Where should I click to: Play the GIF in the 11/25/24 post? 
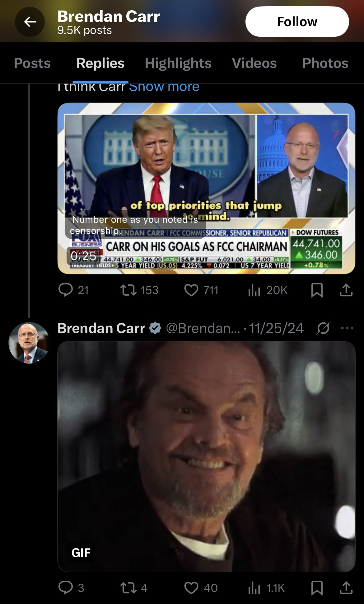click(206, 456)
